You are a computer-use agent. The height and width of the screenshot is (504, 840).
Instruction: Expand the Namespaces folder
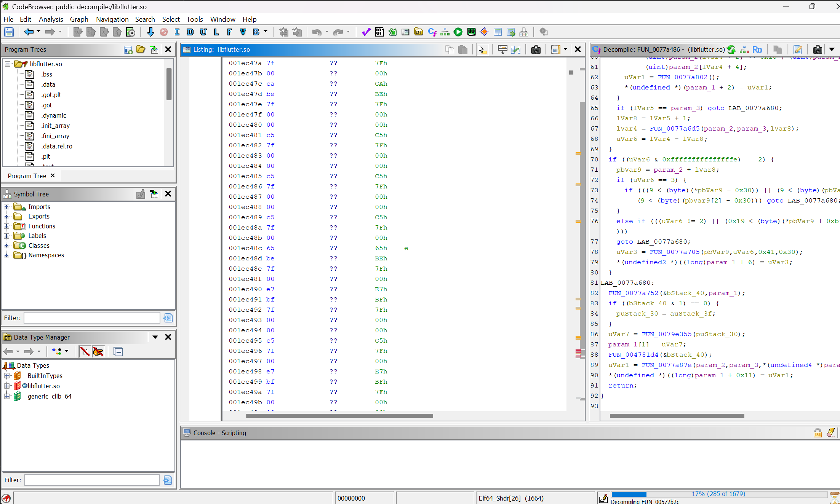[x=6, y=255]
